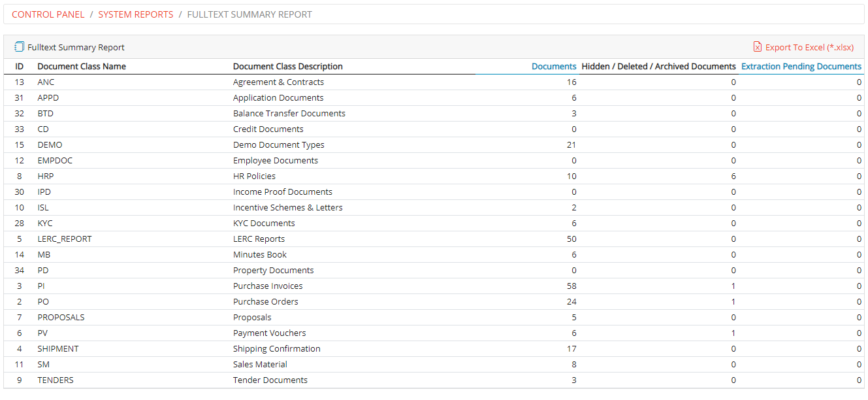This screenshot has width=868, height=400.
Task: Click Incentive Schemes & Letters description
Action: click(288, 208)
